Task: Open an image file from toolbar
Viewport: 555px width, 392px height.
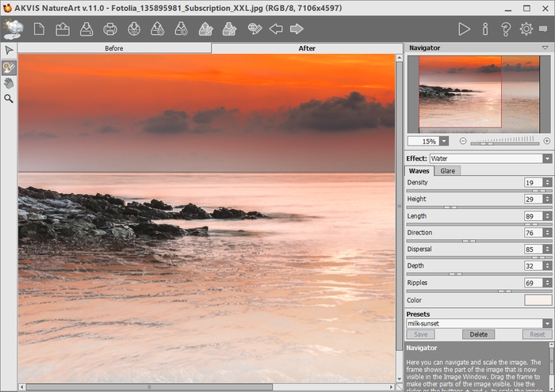Action: (x=63, y=29)
